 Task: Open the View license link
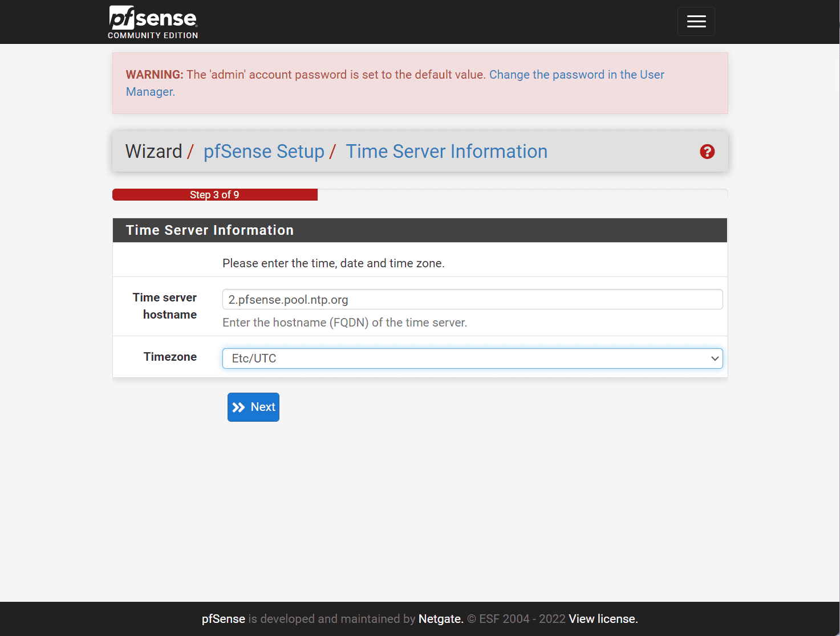603,619
